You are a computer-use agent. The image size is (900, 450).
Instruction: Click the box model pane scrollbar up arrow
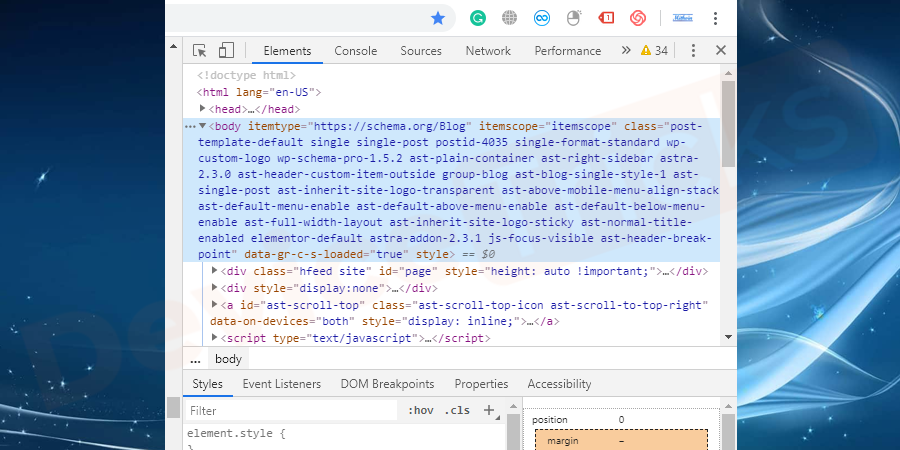728,406
